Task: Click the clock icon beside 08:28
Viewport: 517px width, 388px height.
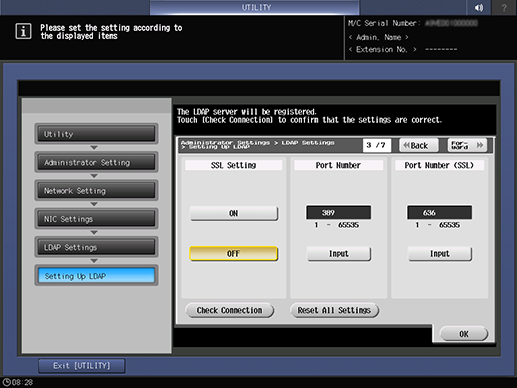Action: [x=7, y=382]
